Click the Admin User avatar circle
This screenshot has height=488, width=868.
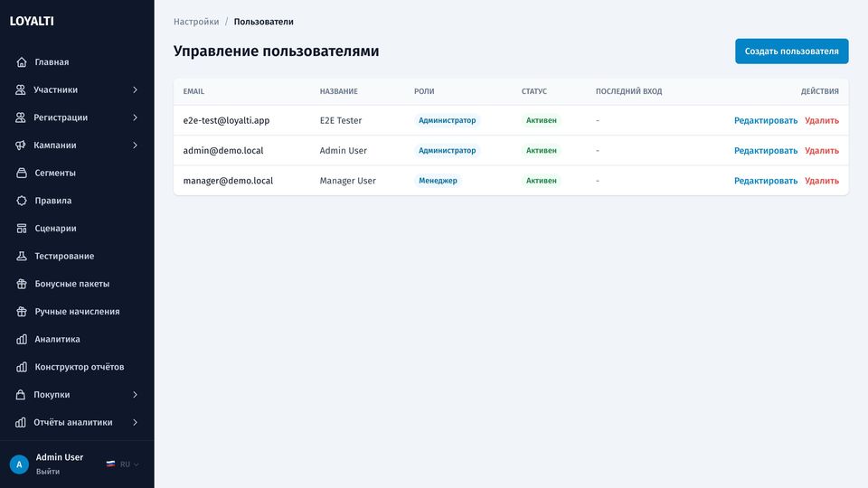pyautogui.click(x=19, y=465)
